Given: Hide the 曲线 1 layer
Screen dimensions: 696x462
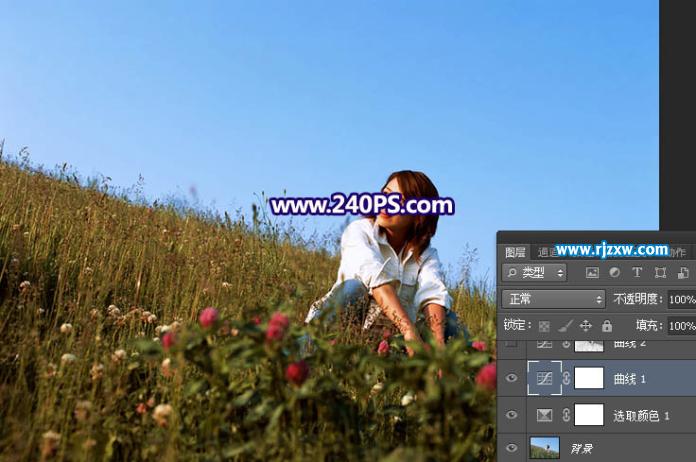Looking at the screenshot, I should click(512, 378).
